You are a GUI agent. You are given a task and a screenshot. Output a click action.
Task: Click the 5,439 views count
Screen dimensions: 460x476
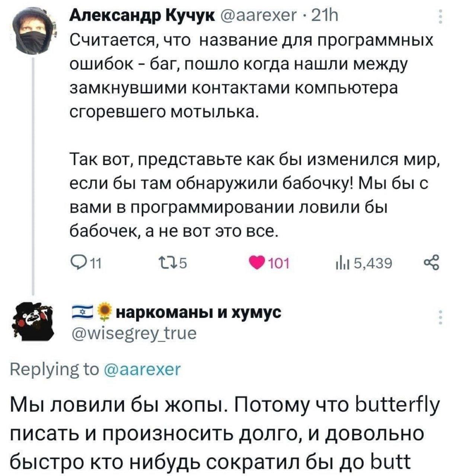click(373, 264)
